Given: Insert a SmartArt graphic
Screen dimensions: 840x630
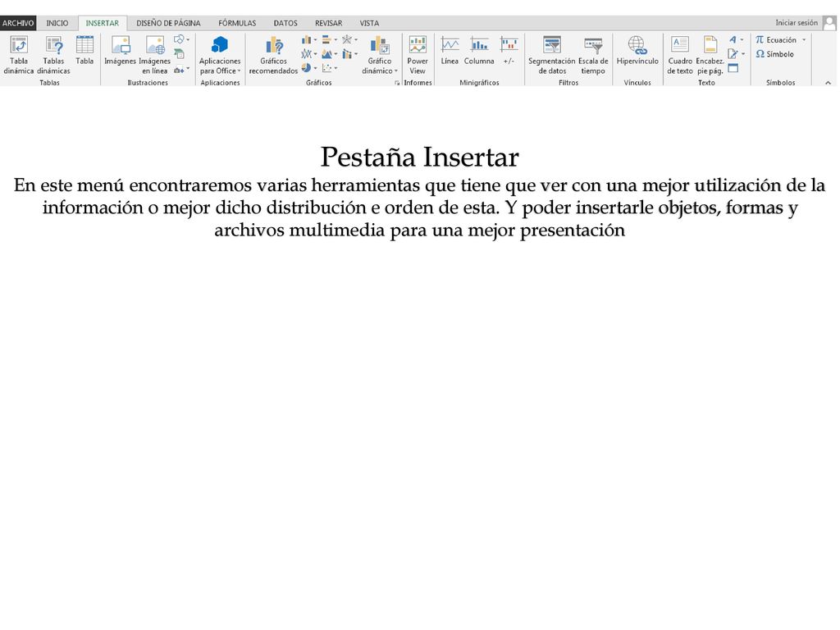Looking at the screenshot, I should click(x=180, y=53).
